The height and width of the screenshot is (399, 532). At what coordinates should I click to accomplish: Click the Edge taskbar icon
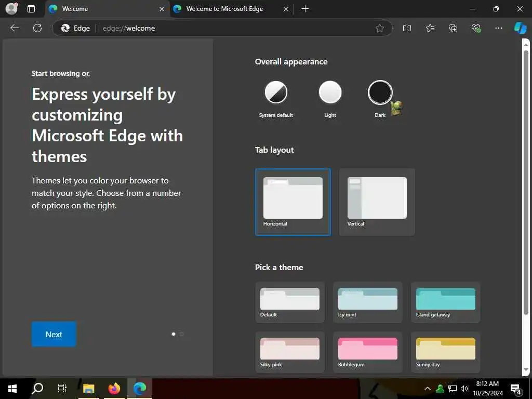[x=139, y=389]
